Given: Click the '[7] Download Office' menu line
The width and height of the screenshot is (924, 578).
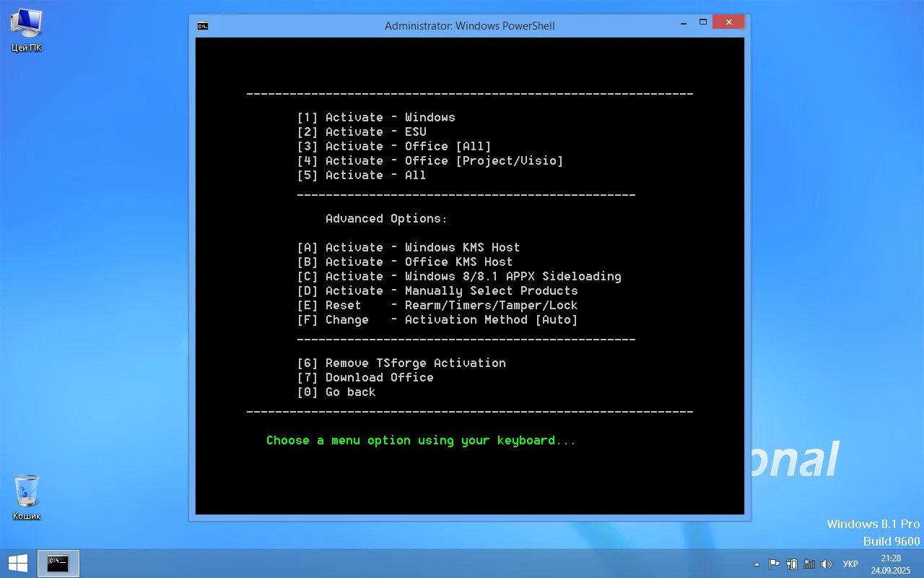Looking at the screenshot, I should point(365,377).
